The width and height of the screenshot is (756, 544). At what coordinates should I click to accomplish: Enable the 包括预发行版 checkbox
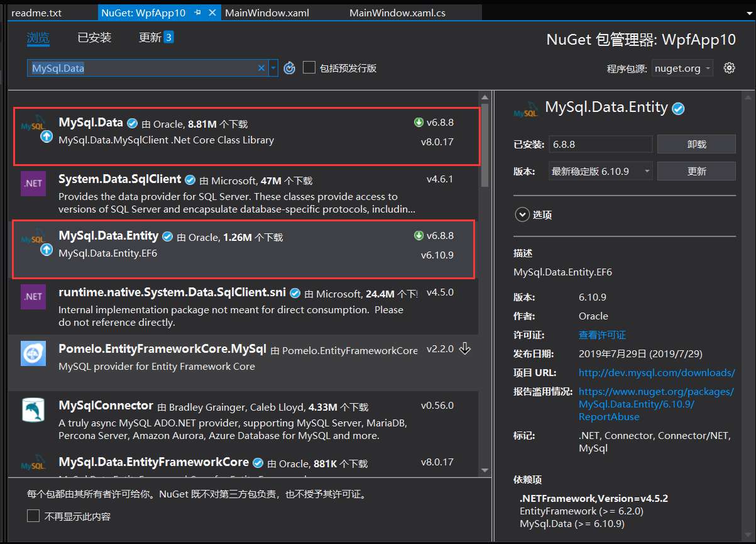[309, 67]
